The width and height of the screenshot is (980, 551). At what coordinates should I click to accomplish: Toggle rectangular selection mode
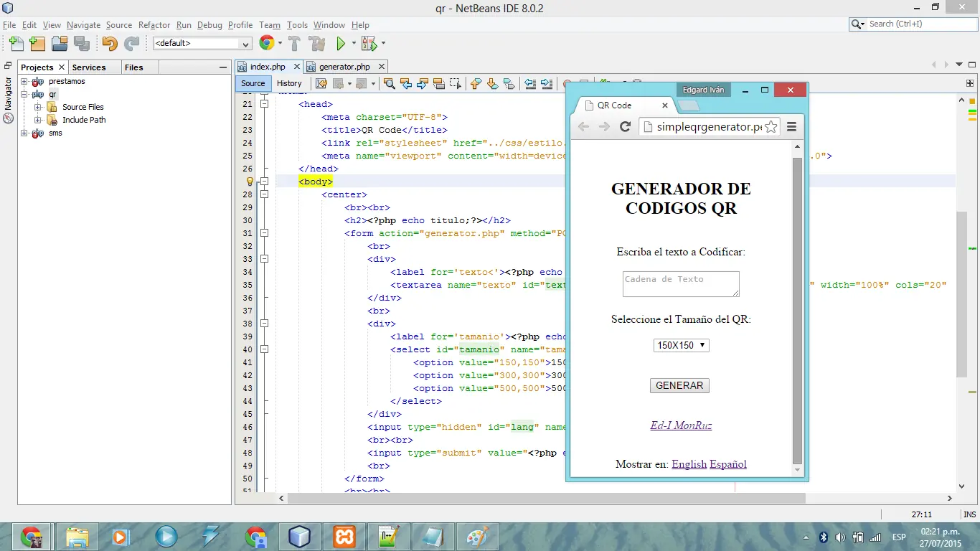pyautogui.click(x=455, y=83)
